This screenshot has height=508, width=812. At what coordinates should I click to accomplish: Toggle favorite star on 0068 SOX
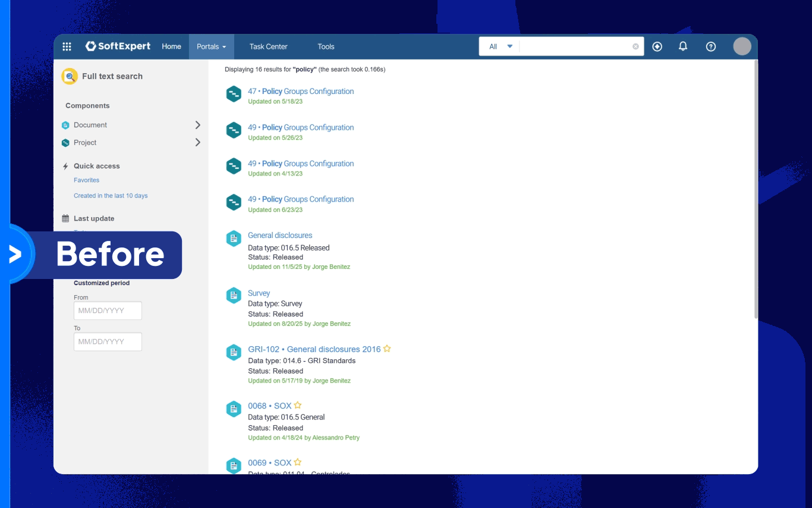tap(298, 405)
